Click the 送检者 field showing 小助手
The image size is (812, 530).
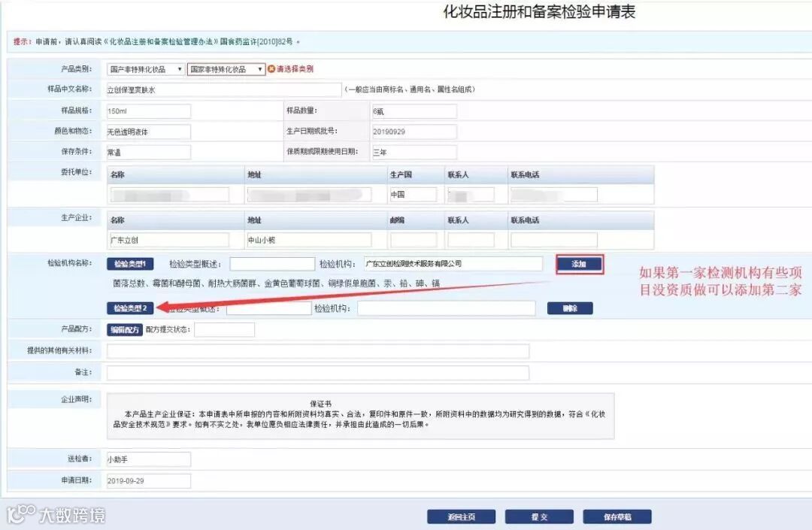tap(149, 459)
